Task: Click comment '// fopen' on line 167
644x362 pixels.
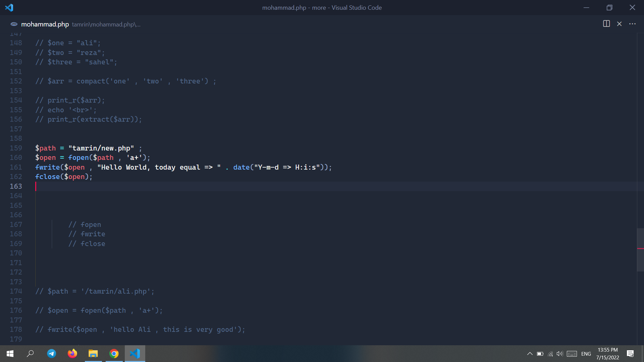Action: pyautogui.click(x=85, y=225)
